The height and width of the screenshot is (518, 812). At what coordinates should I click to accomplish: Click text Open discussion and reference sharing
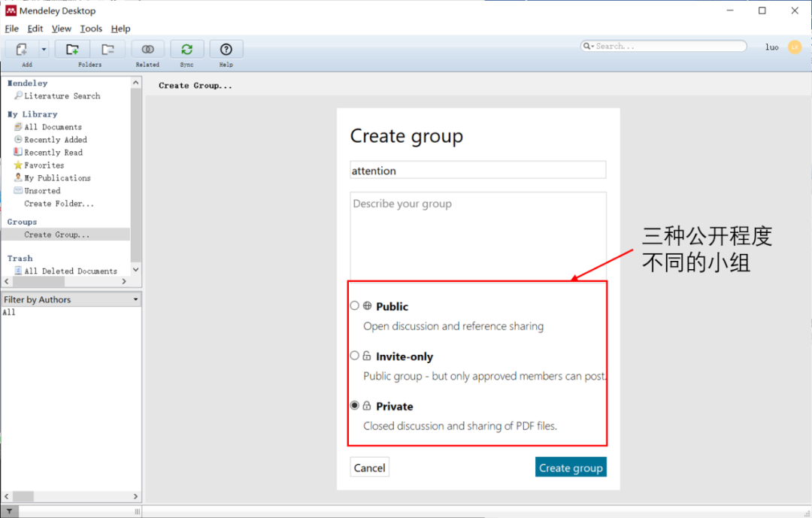pos(453,326)
